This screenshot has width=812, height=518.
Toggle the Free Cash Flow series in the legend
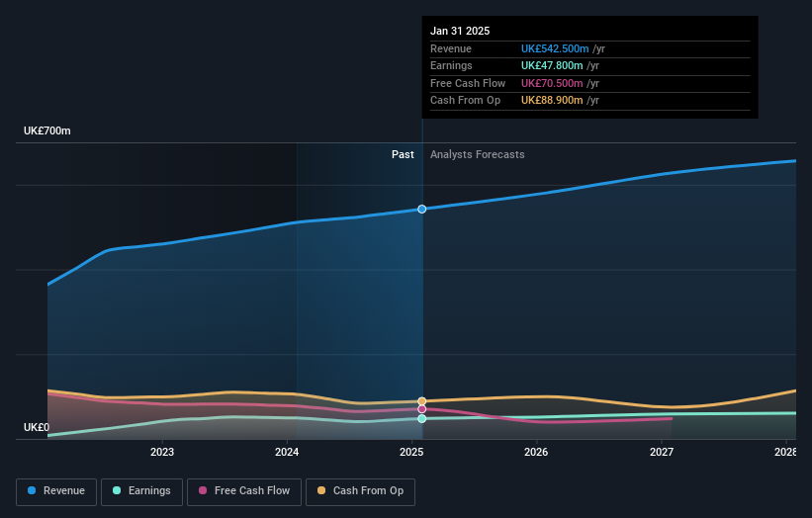tap(244, 491)
